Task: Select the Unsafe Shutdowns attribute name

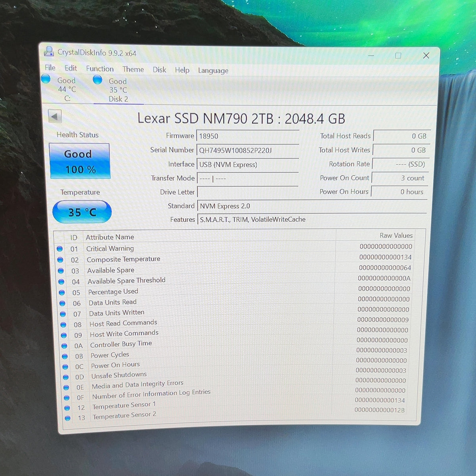Action: [x=119, y=375]
